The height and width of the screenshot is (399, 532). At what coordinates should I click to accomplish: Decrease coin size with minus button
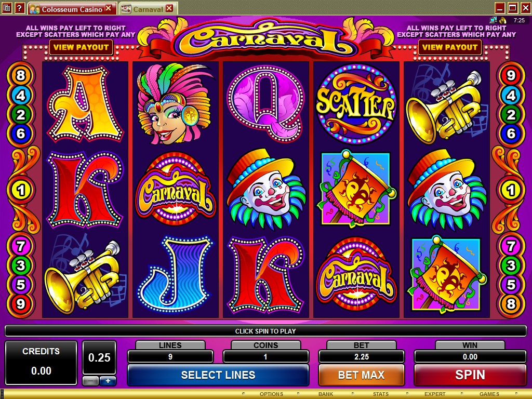tap(90, 381)
